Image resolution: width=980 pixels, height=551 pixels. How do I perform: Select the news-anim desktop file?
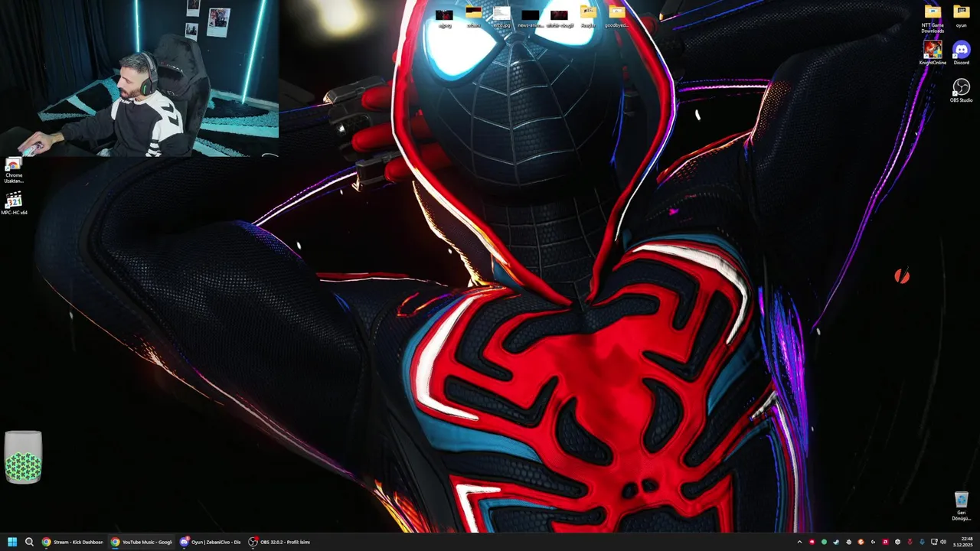pyautogui.click(x=531, y=17)
